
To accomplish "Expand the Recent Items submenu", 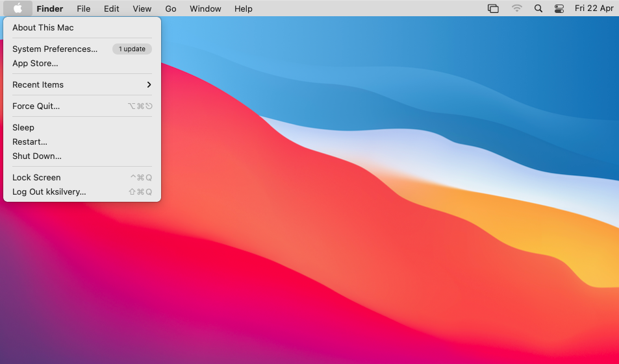I will [82, 85].
